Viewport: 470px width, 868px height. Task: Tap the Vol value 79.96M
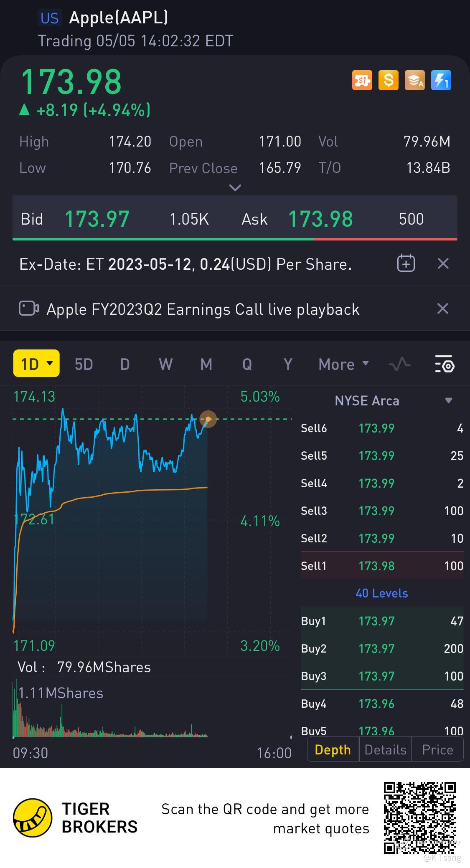[427, 142]
